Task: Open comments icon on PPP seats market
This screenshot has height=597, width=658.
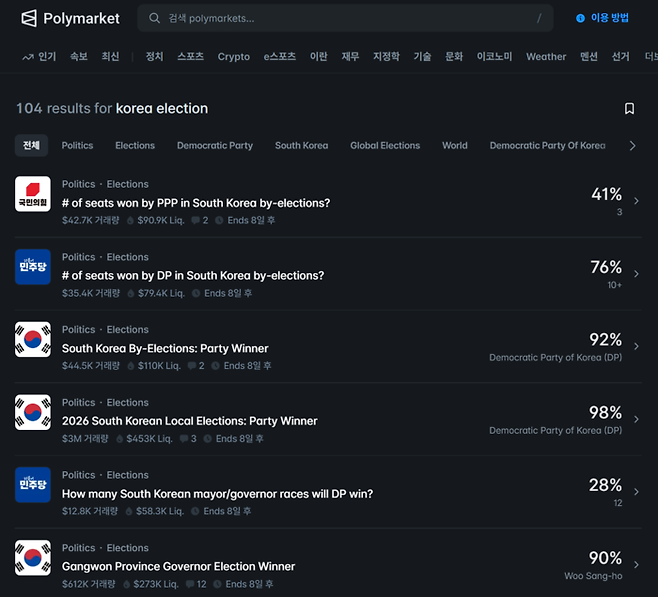Action: (195, 220)
